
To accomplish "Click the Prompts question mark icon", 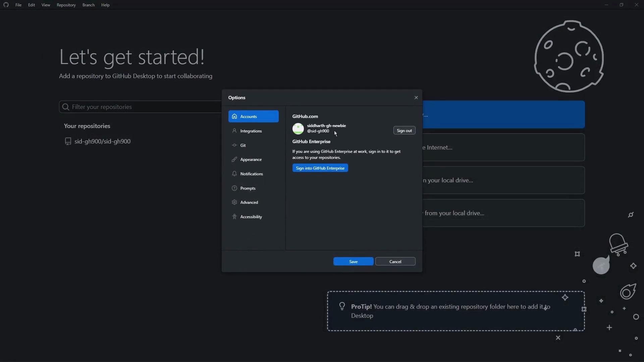I will click(x=234, y=188).
